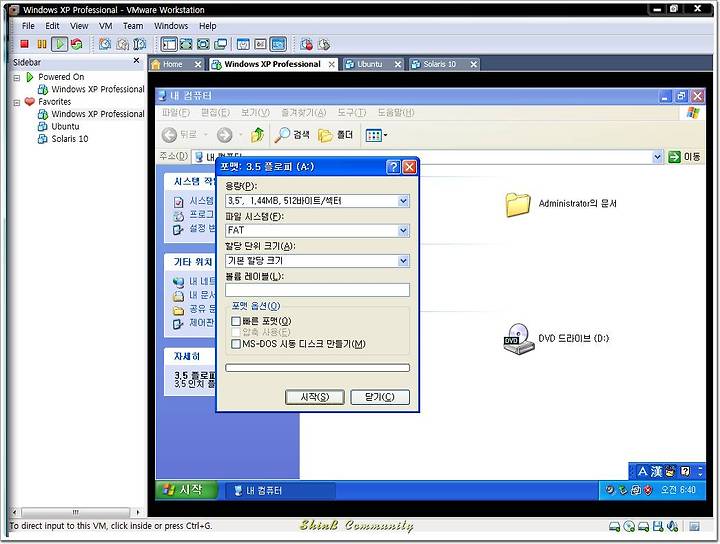720x544 pixels.
Task: Switch to the Ubuntu tab
Action: pyautogui.click(x=370, y=64)
